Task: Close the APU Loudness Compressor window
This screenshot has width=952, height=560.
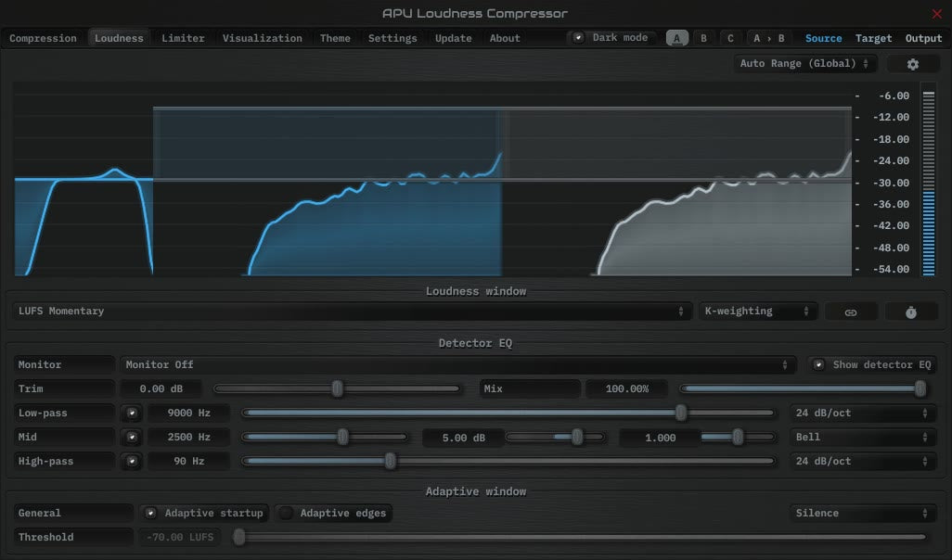Action: pyautogui.click(x=937, y=13)
